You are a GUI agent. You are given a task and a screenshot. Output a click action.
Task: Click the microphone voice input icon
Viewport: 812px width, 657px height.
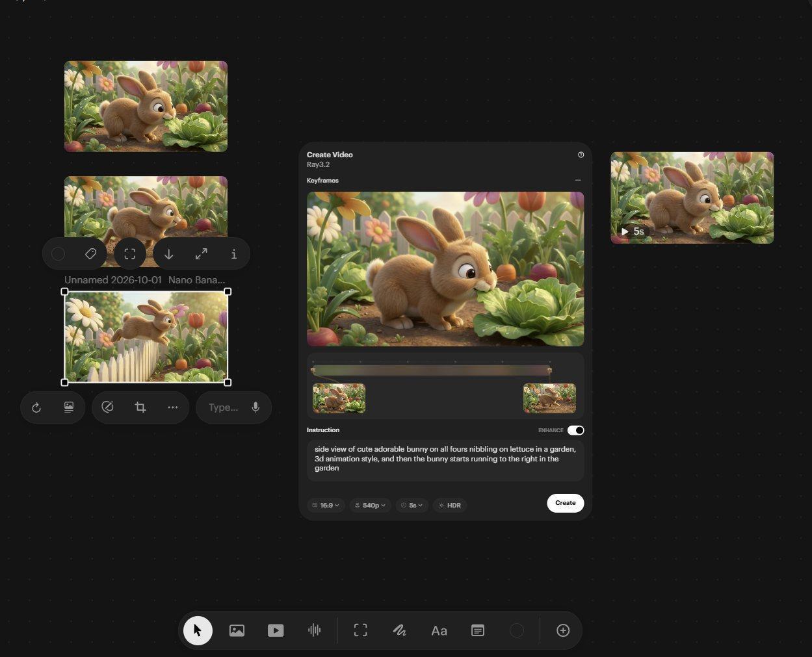[x=256, y=407]
